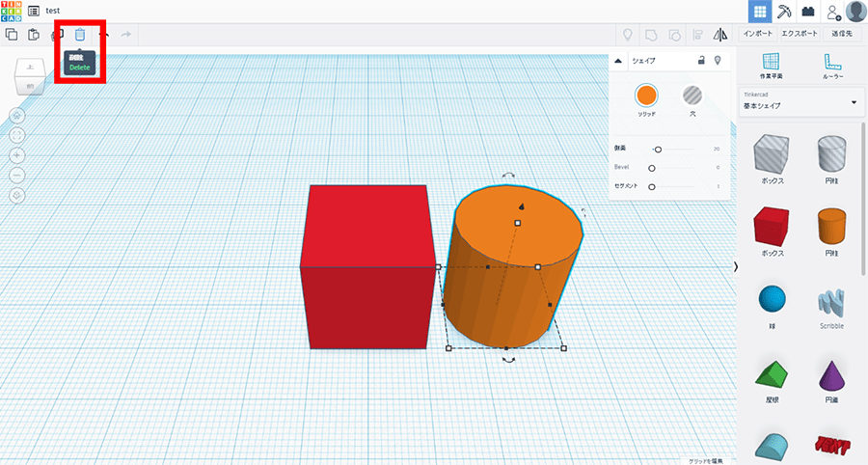Click the エクスポート (Export) button
Viewport: 868px width, 465px height.
click(x=798, y=34)
